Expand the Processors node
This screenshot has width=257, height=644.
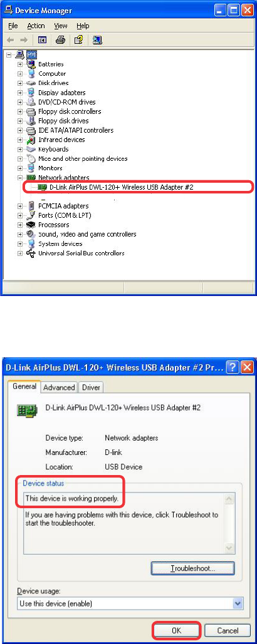pos(19,225)
